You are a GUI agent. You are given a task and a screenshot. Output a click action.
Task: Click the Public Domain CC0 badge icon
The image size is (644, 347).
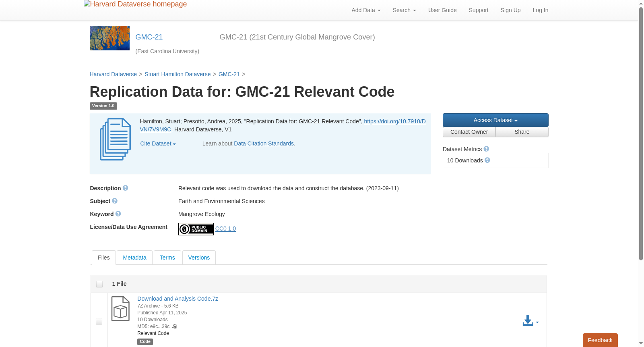(196, 229)
